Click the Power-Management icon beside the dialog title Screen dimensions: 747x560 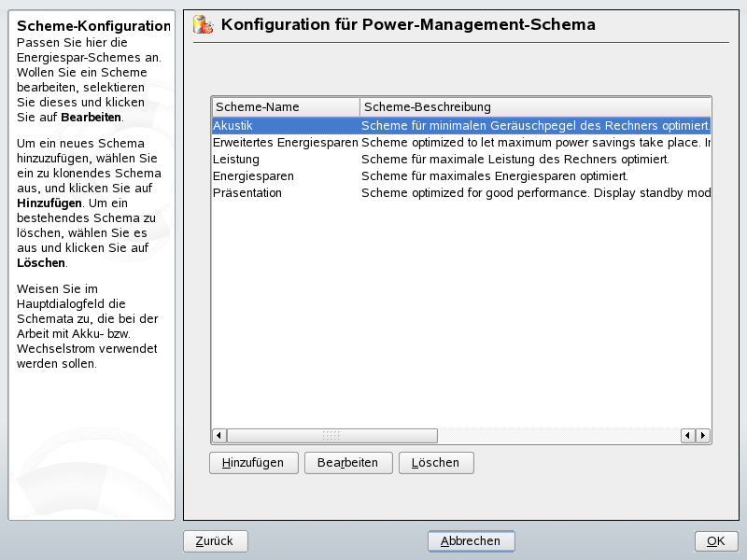coord(202,25)
